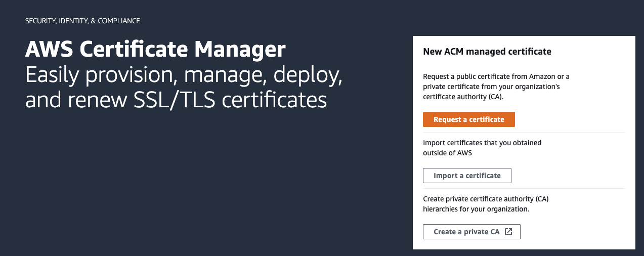Click the 'certificate authority (CA).' description line
Viewport: 644px width, 256px height.
463,97
